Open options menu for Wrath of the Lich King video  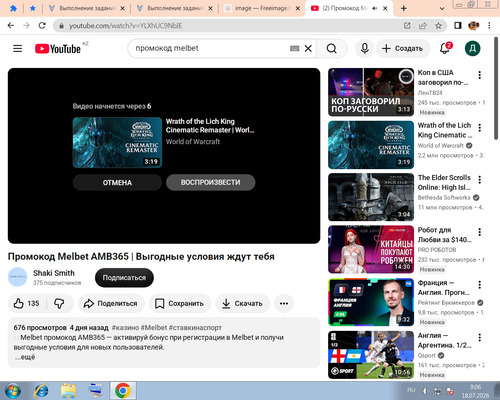click(x=480, y=127)
